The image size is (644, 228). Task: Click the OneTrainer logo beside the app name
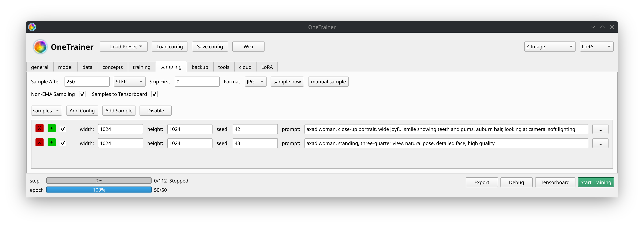click(40, 47)
